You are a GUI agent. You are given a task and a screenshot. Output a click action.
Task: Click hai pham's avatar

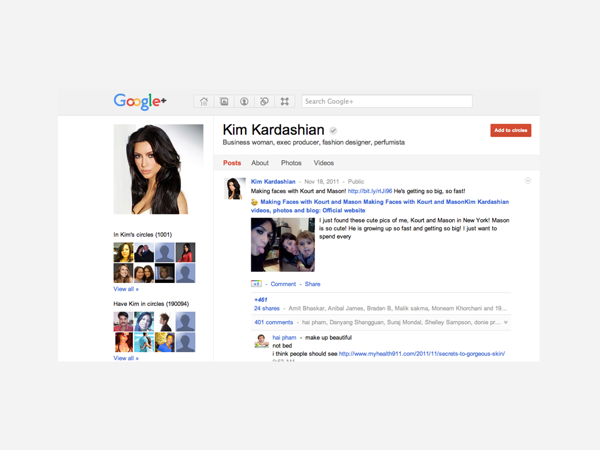coord(262,341)
